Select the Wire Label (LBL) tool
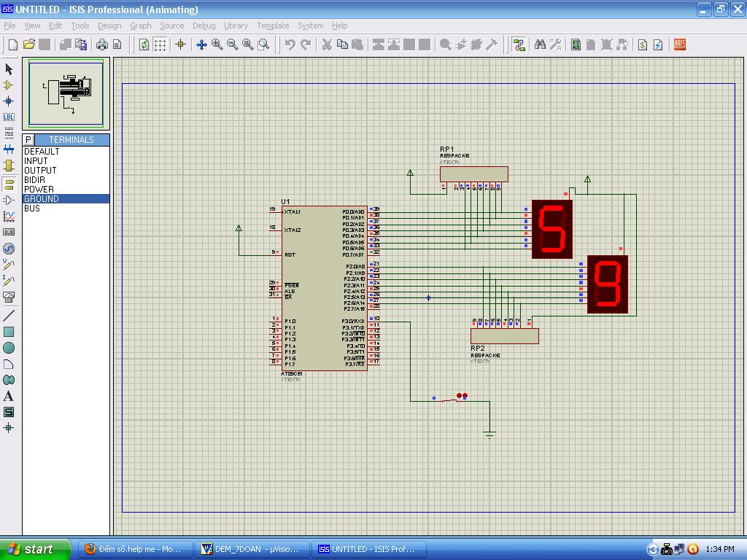747x560 pixels. point(9,117)
